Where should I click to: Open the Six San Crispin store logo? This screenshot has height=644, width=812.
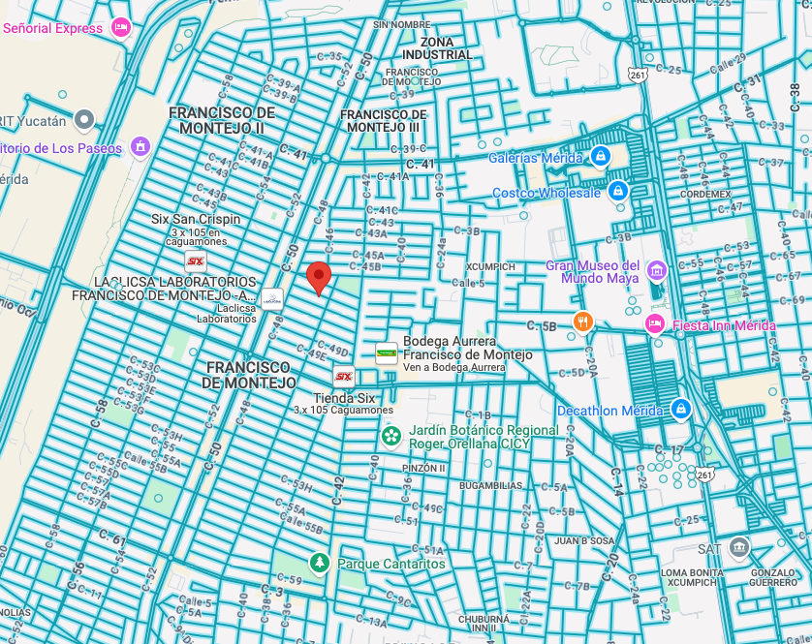tap(195, 261)
